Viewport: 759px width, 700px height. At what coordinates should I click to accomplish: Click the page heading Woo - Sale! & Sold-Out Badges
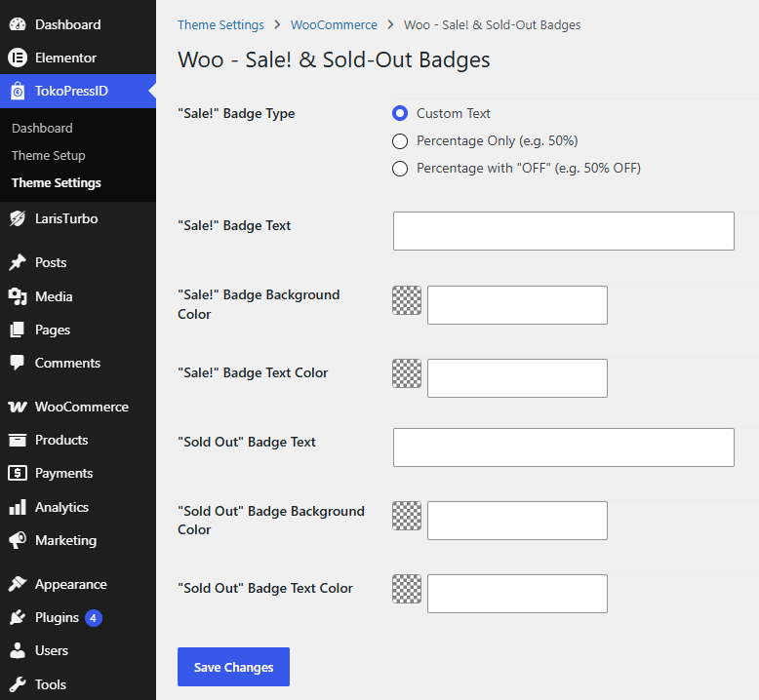[x=334, y=60]
